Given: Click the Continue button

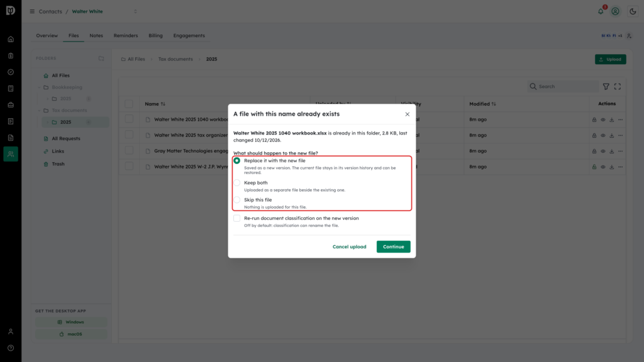Looking at the screenshot, I should tap(394, 246).
